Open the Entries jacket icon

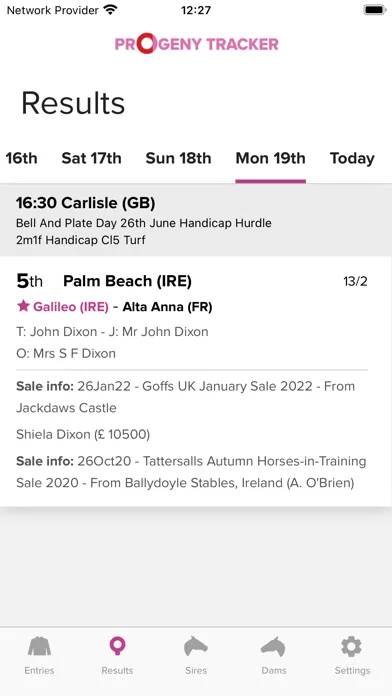(x=39, y=647)
